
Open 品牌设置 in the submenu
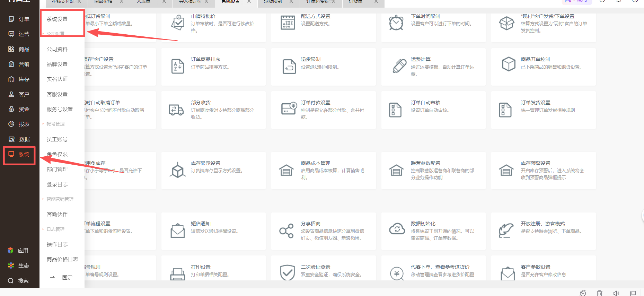[57, 64]
